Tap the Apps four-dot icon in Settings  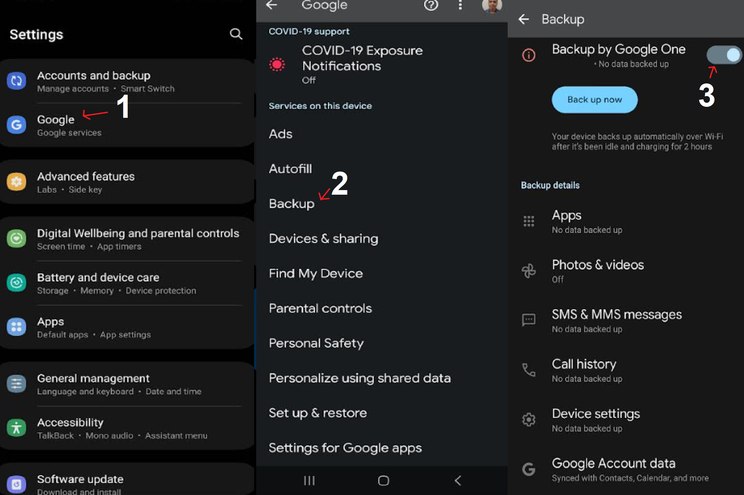(x=17, y=327)
